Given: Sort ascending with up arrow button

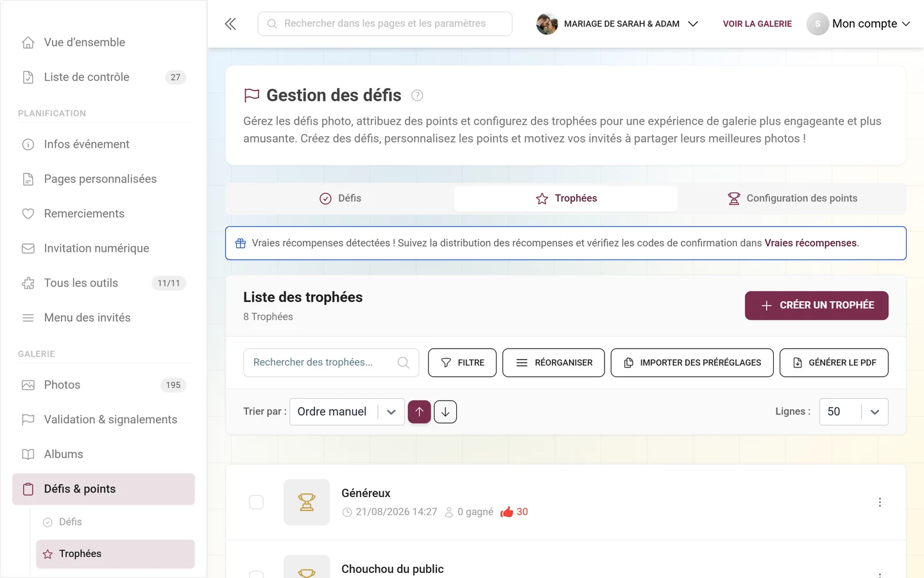Looking at the screenshot, I should pos(420,412).
